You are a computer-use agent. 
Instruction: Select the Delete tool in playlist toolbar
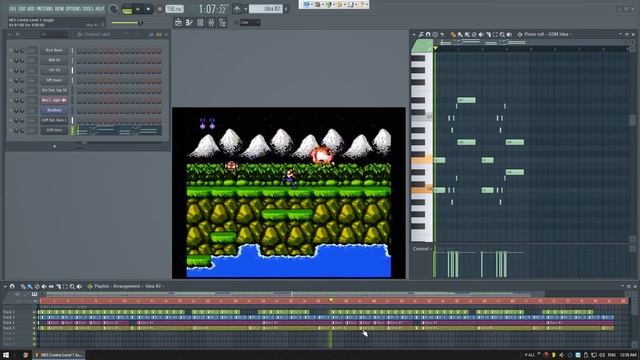[x=37, y=287]
